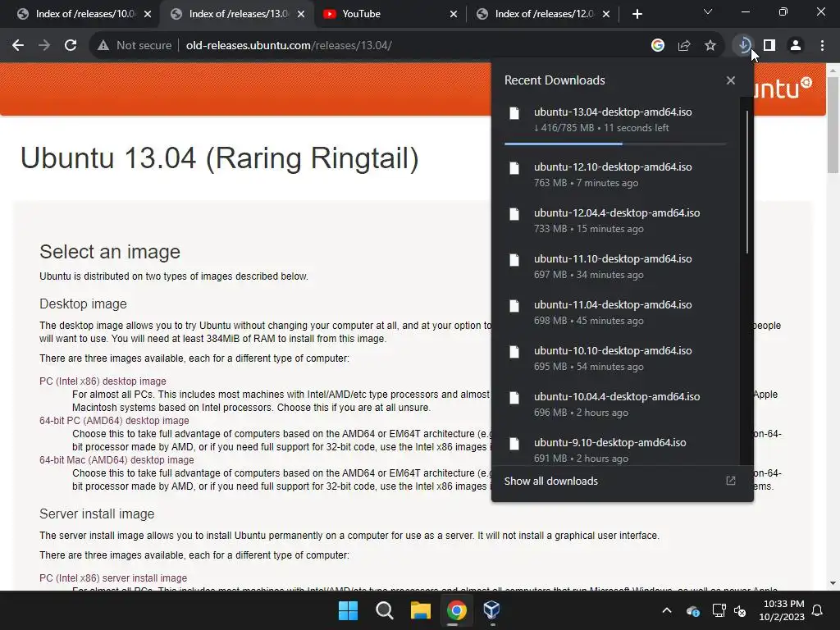840x630 pixels.
Task: Switch to the Index of /releases/12.0 tab
Action: (x=541, y=14)
